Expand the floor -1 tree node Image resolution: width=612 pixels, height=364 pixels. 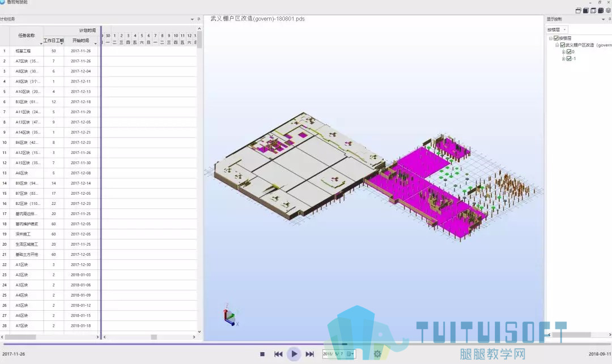coord(563,58)
